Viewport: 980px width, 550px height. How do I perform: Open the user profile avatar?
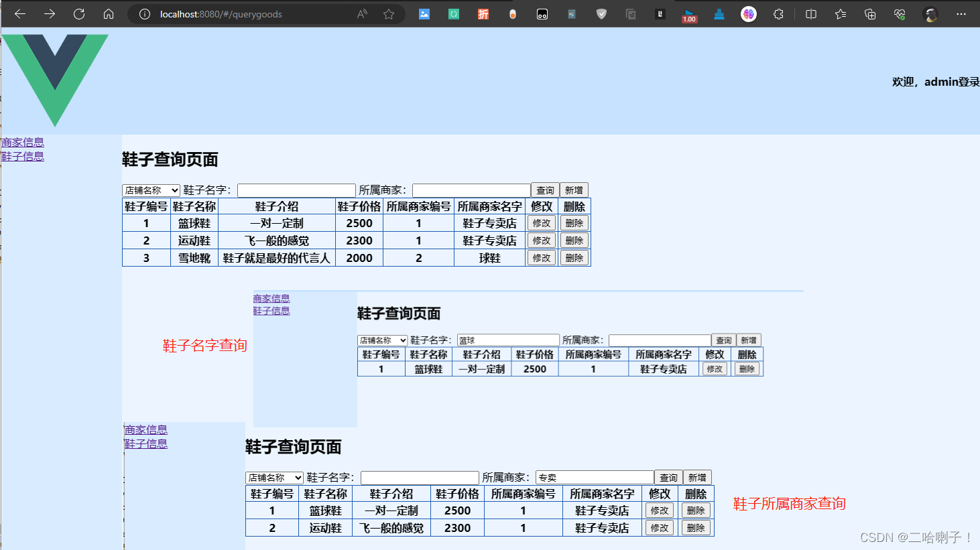[x=930, y=14]
